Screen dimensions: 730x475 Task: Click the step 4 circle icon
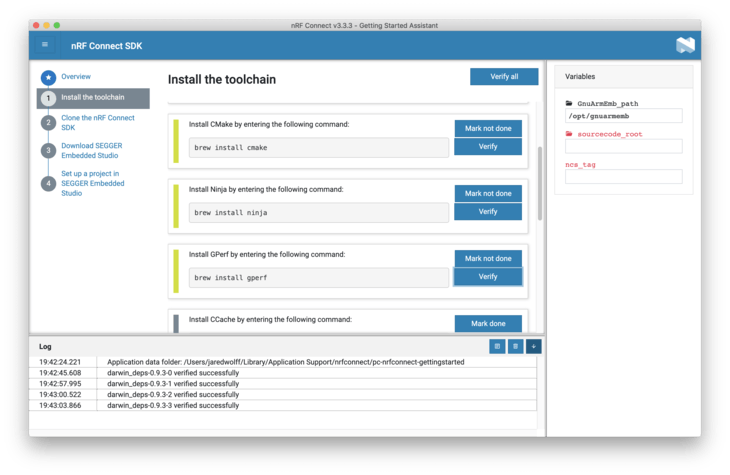pos(48,183)
